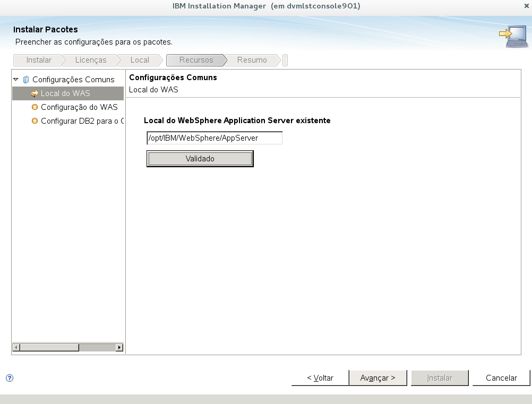The image size is (532, 404).
Task: Select Configuração do WAS tree item
Action: [x=79, y=107]
